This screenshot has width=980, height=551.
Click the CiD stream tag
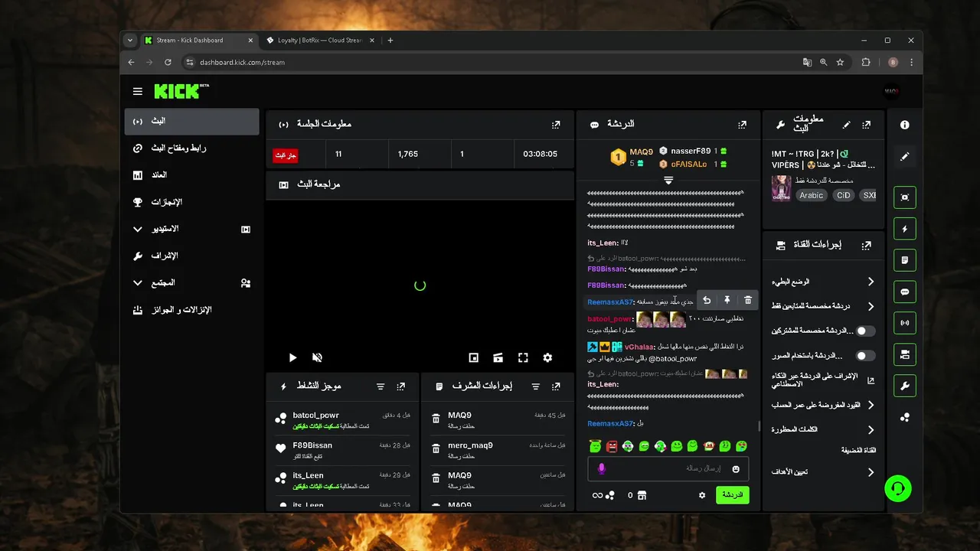click(843, 195)
